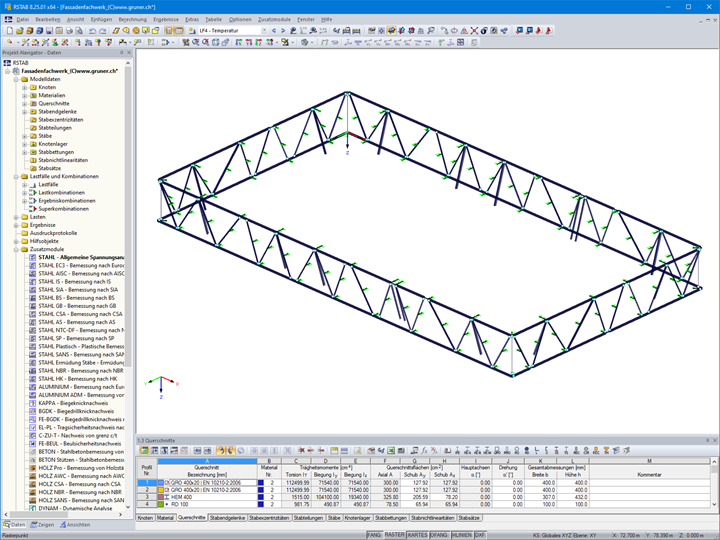The width and height of the screenshot is (720, 540).
Task: Close the Projekt-Navigator panel
Action: click(x=129, y=53)
